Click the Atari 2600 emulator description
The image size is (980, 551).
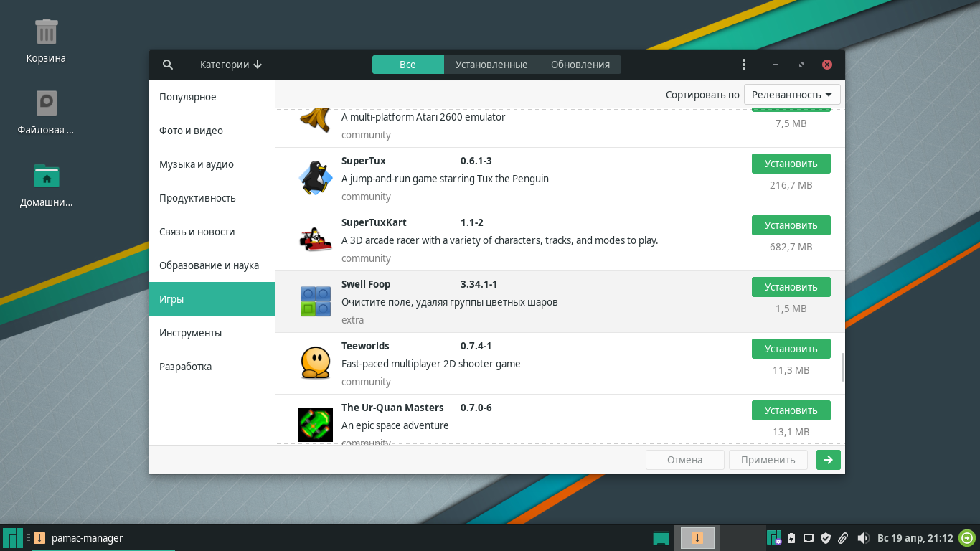coord(423,117)
